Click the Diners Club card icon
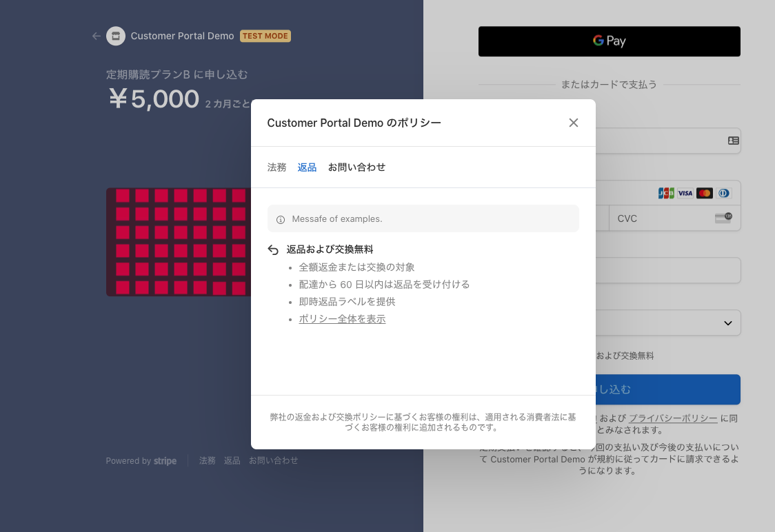775x532 pixels. point(723,194)
